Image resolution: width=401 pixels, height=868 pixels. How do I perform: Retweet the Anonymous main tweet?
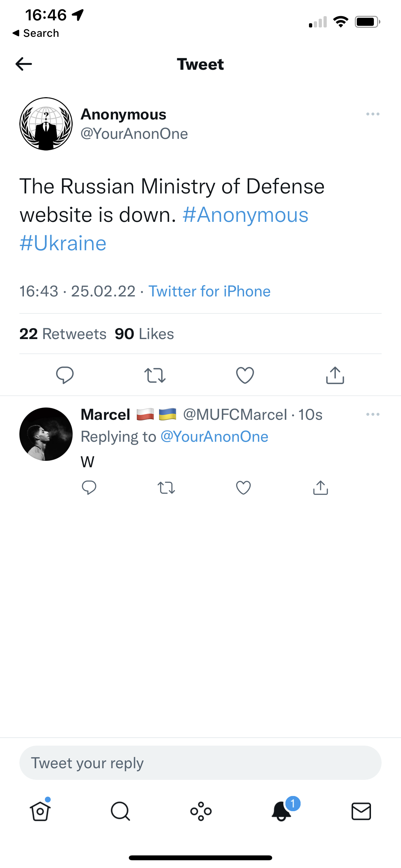[x=155, y=375]
